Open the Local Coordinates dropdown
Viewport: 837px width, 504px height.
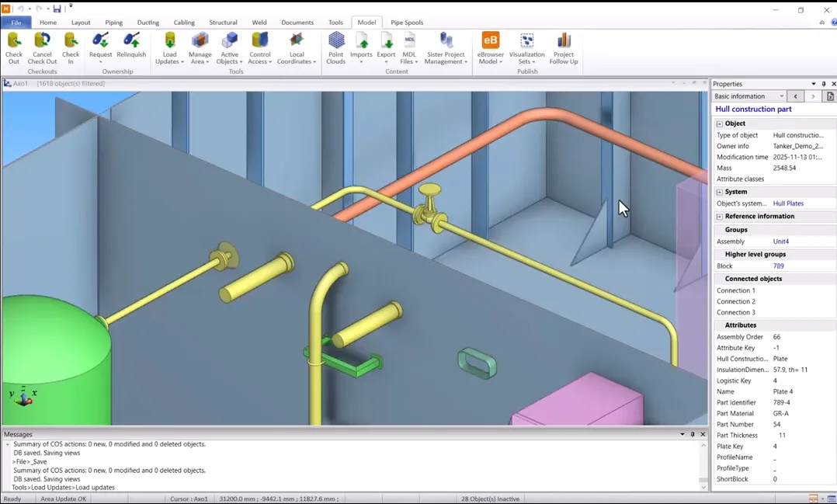pos(296,61)
